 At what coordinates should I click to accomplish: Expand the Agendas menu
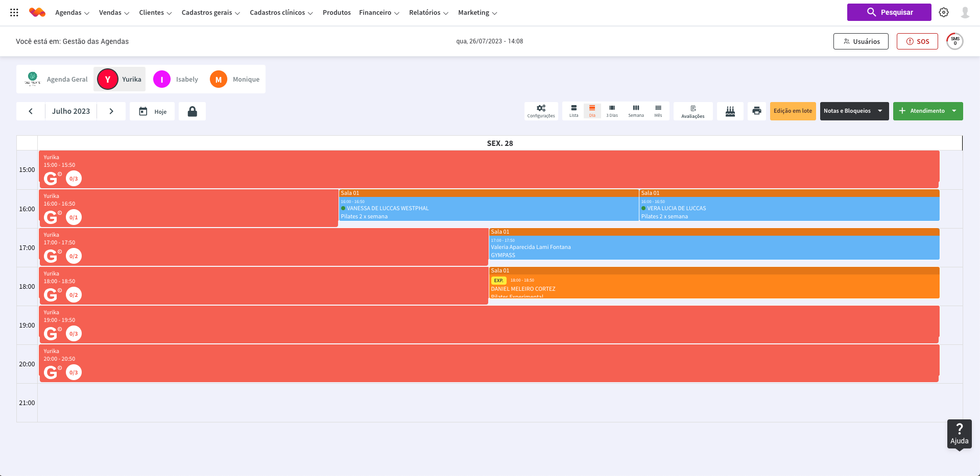72,13
